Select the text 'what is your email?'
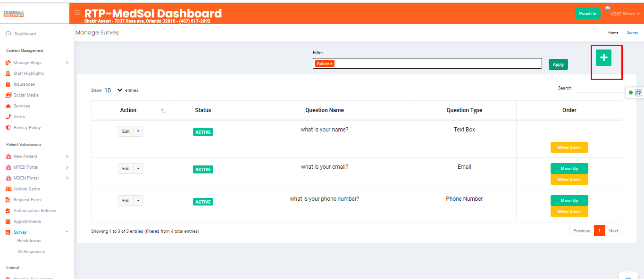644x279 pixels. pos(325,167)
